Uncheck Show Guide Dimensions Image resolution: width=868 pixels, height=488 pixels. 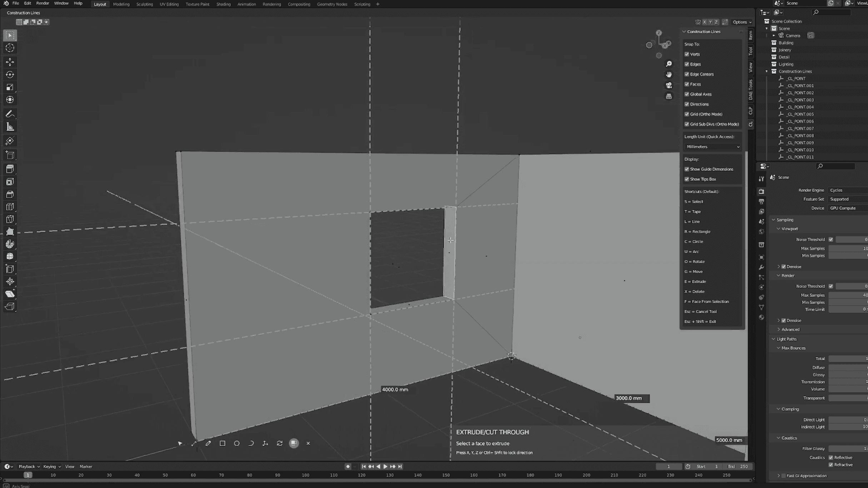click(x=687, y=169)
